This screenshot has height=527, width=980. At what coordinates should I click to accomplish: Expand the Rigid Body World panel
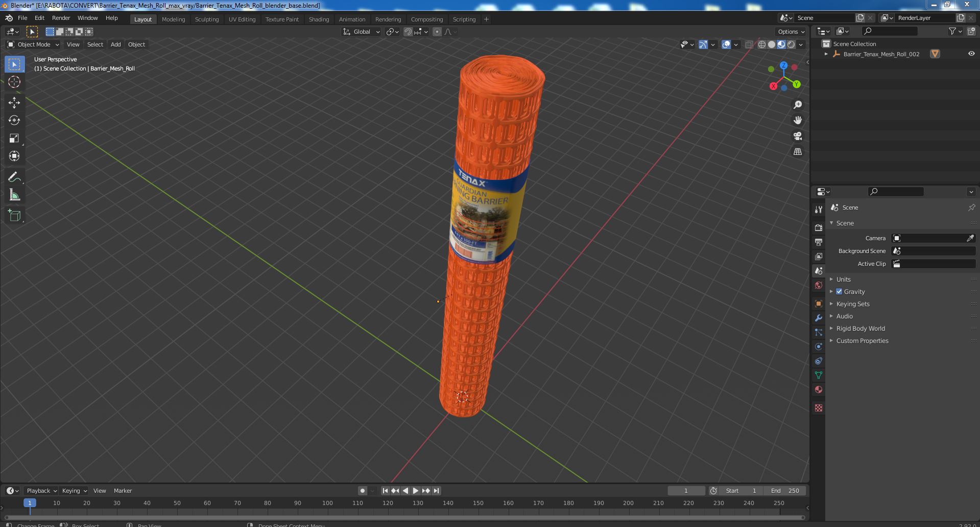pyautogui.click(x=860, y=328)
